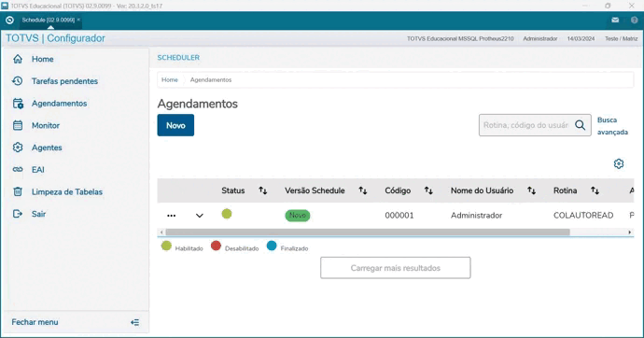The height and width of the screenshot is (338, 644).
Task: Click Home in the breadcrumb
Action: click(170, 79)
